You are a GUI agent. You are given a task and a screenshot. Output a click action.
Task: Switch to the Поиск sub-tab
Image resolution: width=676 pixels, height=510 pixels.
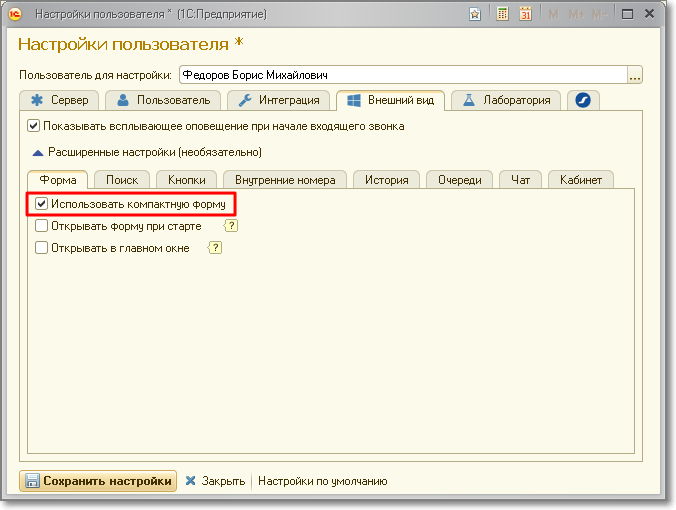click(x=122, y=180)
